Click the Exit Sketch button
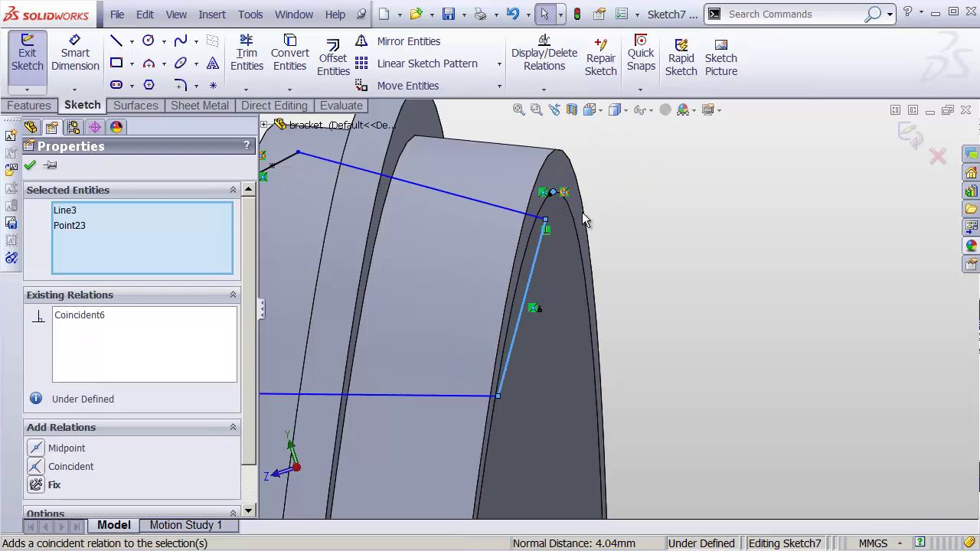 click(x=27, y=53)
